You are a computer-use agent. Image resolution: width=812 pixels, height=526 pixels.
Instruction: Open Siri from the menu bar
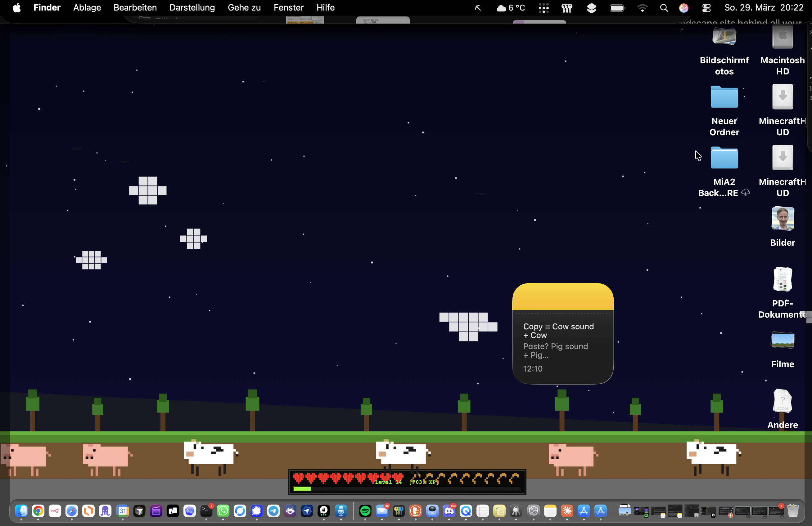pyautogui.click(x=684, y=8)
